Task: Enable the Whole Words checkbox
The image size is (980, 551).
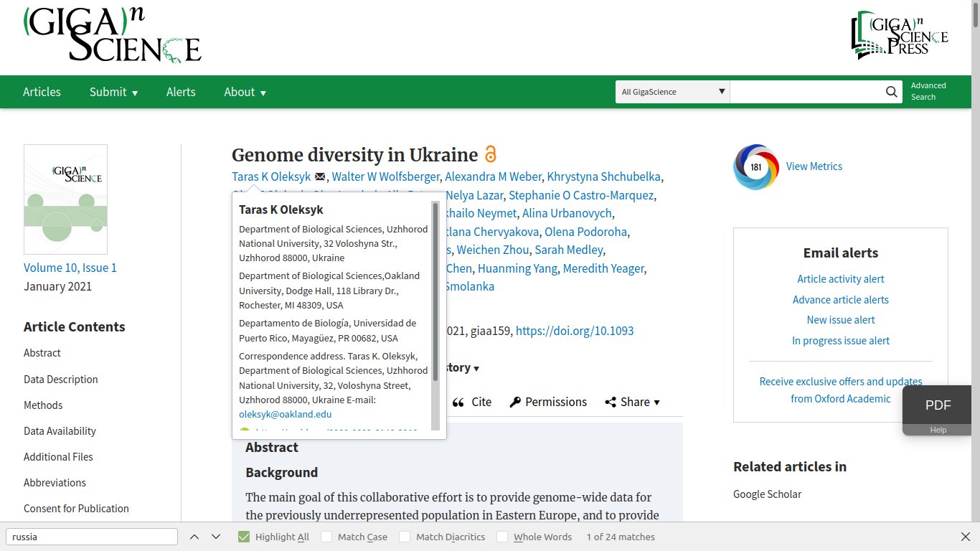Action: click(502, 537)
